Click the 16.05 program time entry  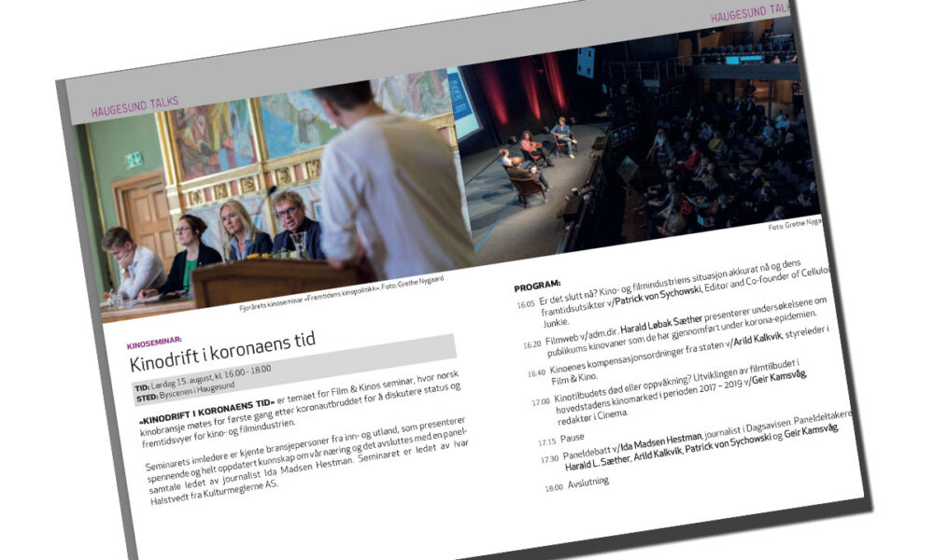click(526, 304)
